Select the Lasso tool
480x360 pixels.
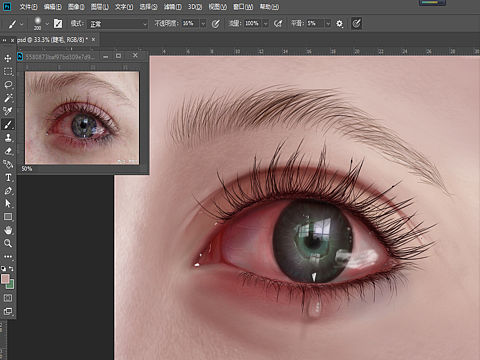point(8,85)
